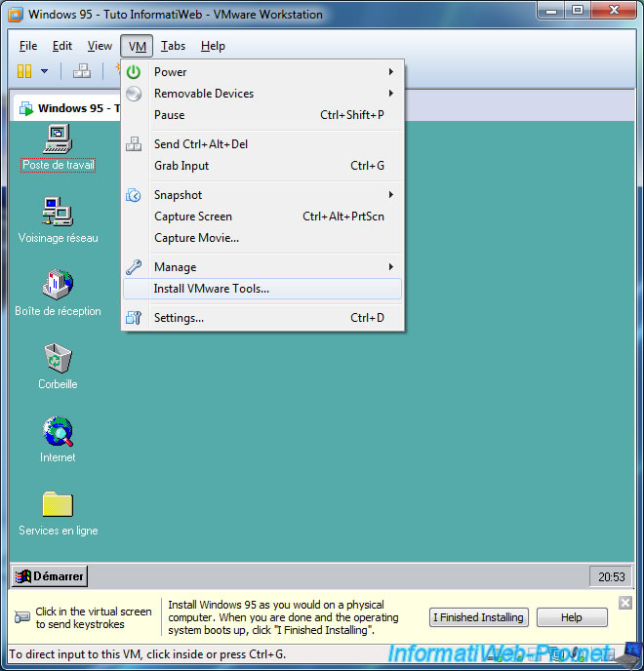The width and height of the screenshot is (644, 671).
Task: Expand the arrow next to Removable Devices
Action: pos(391,94)
